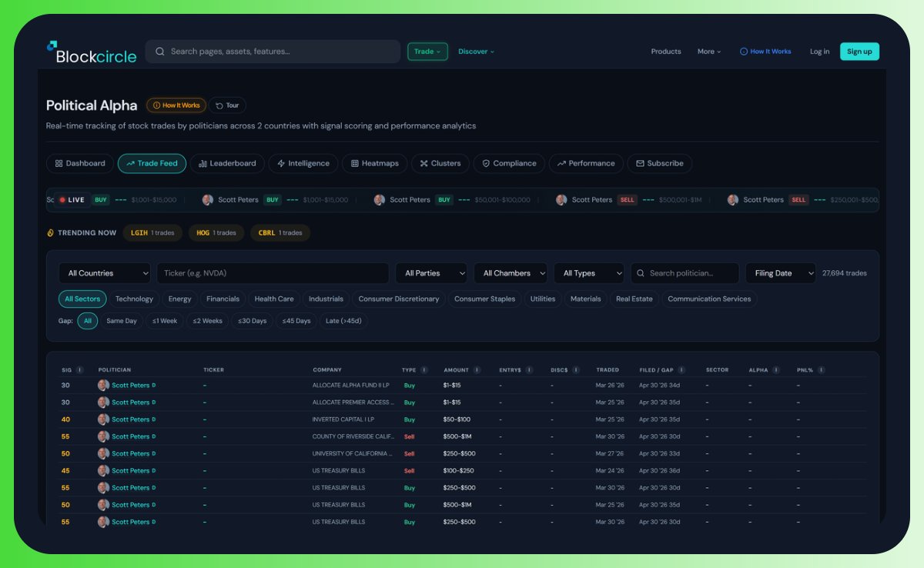Select the ≤1 Week gap filter
Screen dimensions: 924x568
pos(164,321)
